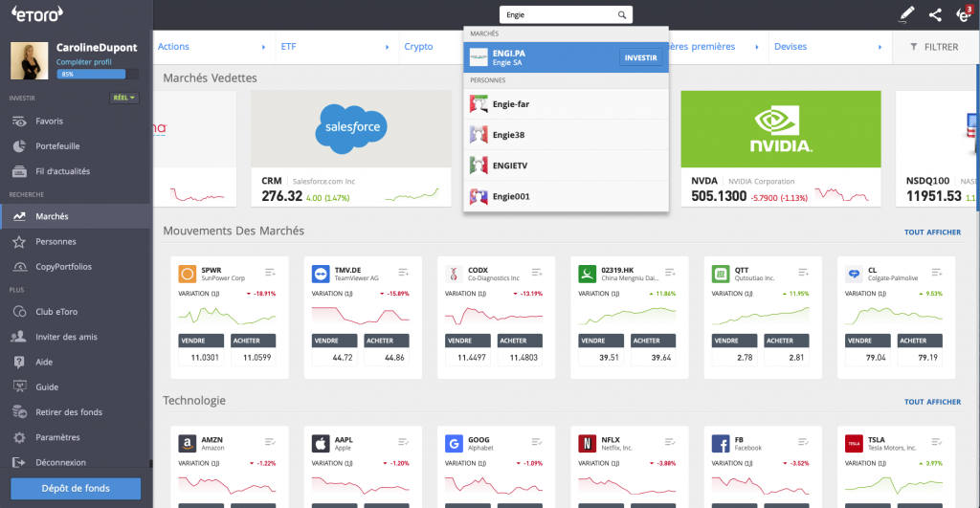Open Fil d'actualités in sidebar
The image size is (980, 508).
pyautogui.click(x=76, y=171)
